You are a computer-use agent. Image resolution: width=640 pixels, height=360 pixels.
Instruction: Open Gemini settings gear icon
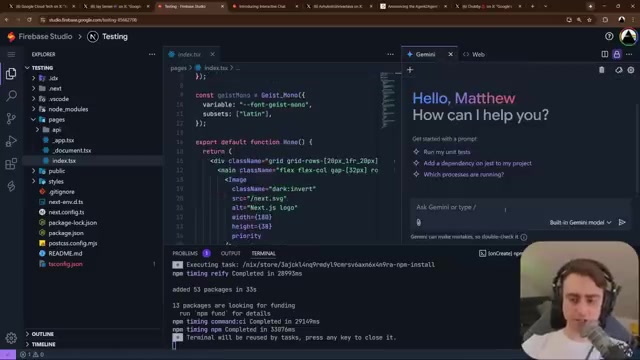(x=631, y=70)
